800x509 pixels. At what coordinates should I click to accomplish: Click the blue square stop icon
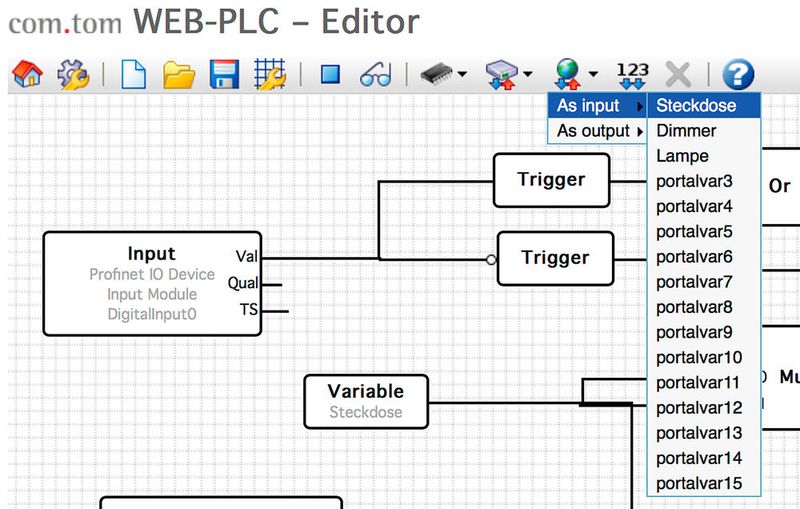tap(330, 74)
